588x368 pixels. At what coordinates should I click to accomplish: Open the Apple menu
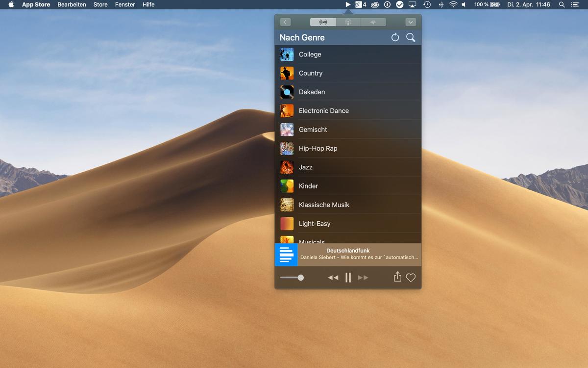click(11, 4)
